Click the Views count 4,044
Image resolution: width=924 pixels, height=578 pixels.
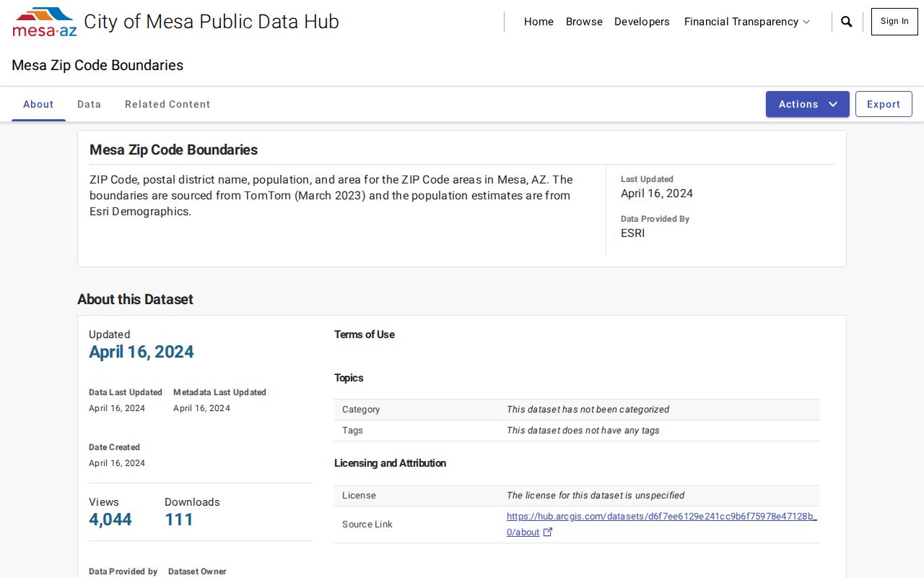pyautogui.click(x=110, y=519)
